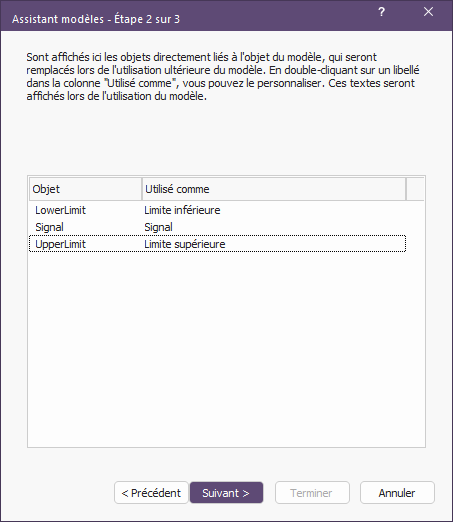Click the instruction paragraph text

[x=223, y=77]
